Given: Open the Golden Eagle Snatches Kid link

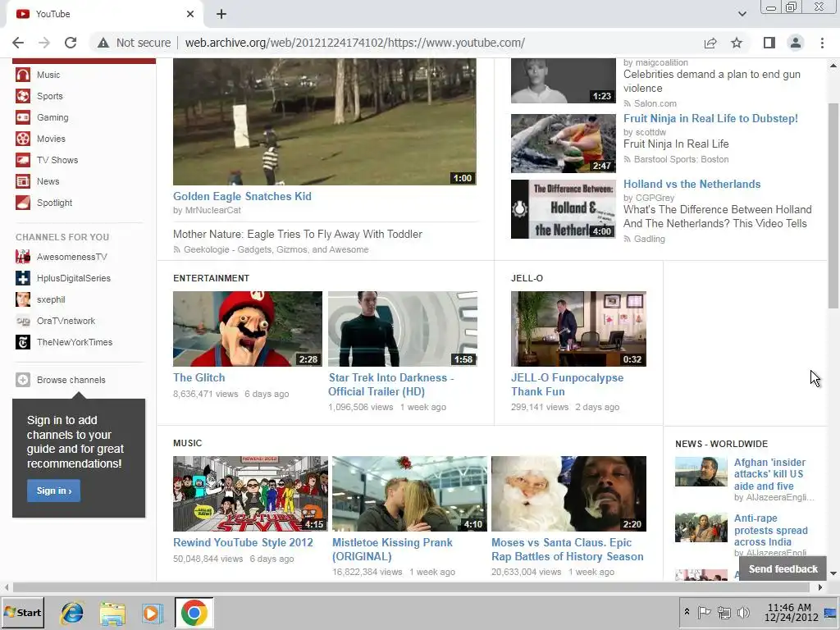Looking at the screenshot, I should 242,197.
